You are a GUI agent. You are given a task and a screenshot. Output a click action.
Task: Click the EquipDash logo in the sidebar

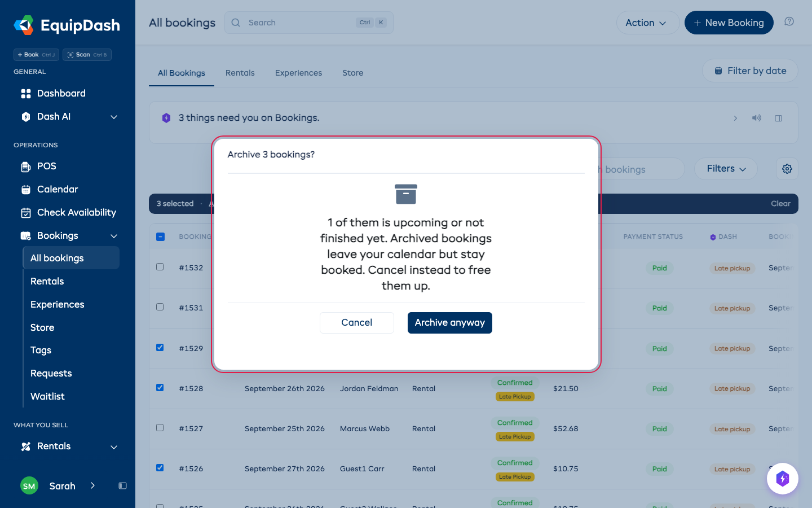(67, 25)
